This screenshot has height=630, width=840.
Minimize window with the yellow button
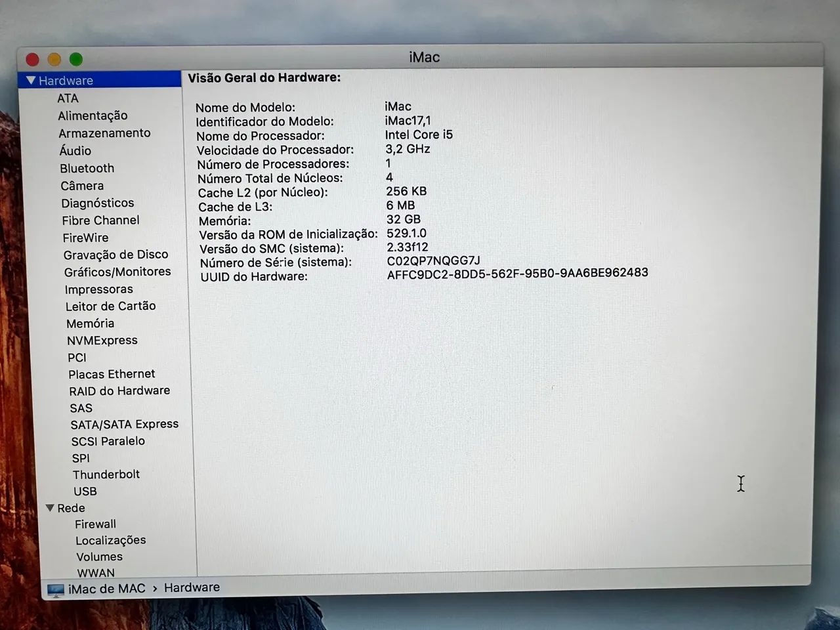point(54,60)
